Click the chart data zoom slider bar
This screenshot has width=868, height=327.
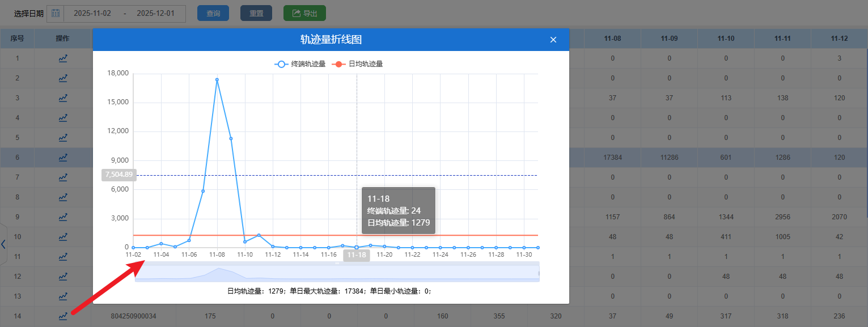pos(337,272)
